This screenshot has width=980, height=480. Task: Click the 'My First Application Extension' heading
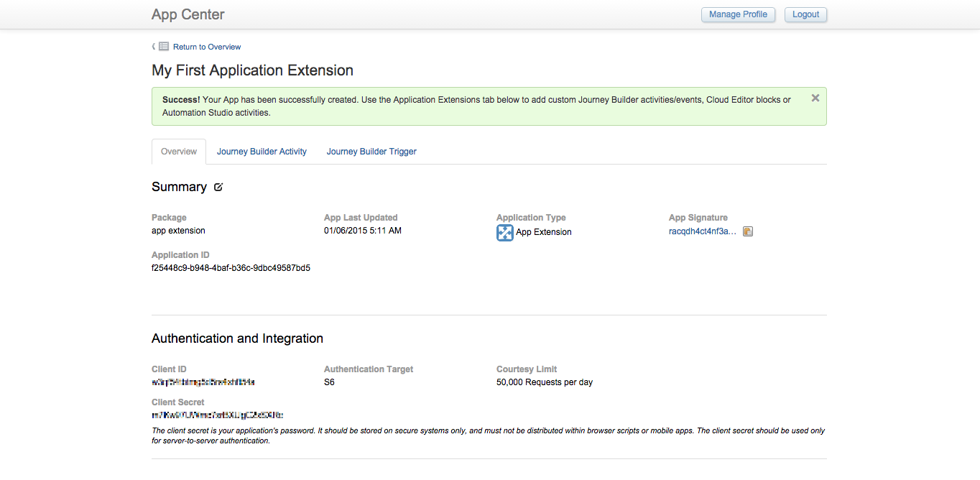[252, 70]
